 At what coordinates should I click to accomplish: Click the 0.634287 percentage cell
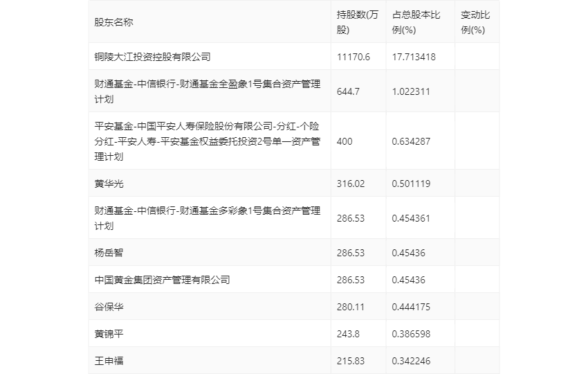411,141
